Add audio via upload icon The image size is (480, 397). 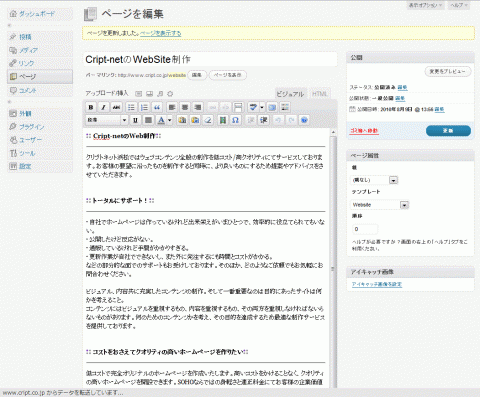[x=160, y=94]
